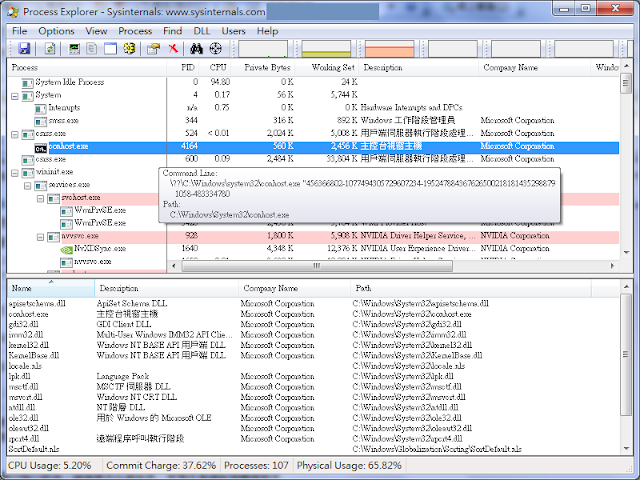Open the File menu
The width and height of the screenshot is (640, 480).
[x=19, y=31]
